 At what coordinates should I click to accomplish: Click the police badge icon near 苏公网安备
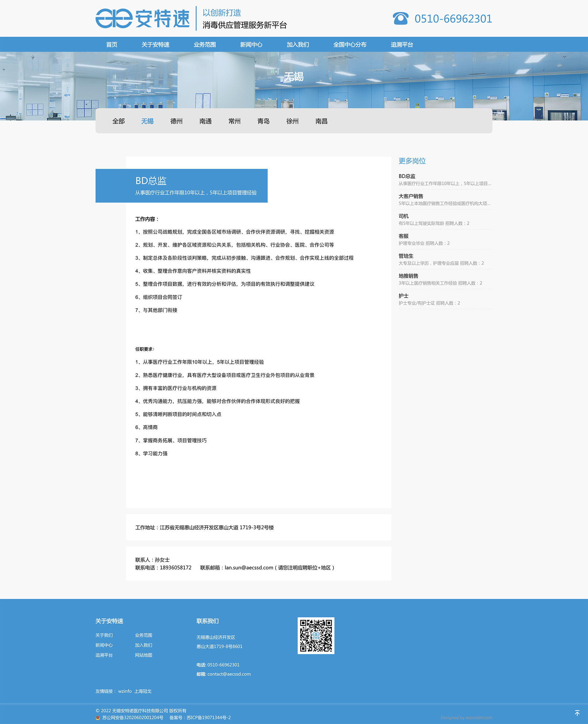coord(98,718)
